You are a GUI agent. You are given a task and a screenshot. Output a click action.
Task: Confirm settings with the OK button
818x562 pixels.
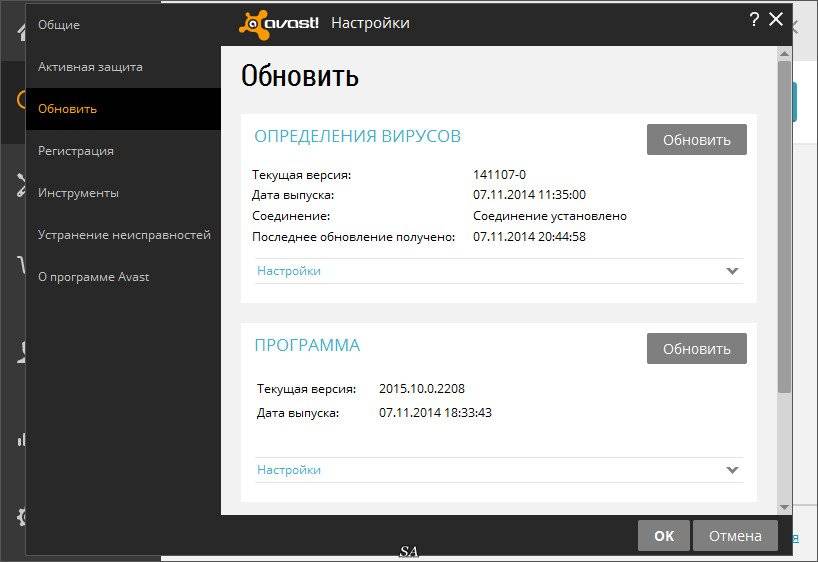pyautogui.click(x=664, y=535)
